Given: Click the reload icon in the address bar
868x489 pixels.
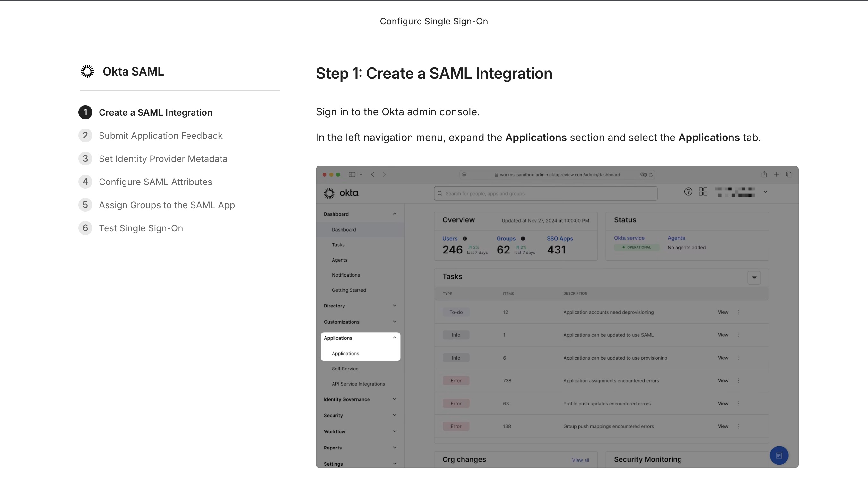Looking at the screenshot, I should 651,175.
